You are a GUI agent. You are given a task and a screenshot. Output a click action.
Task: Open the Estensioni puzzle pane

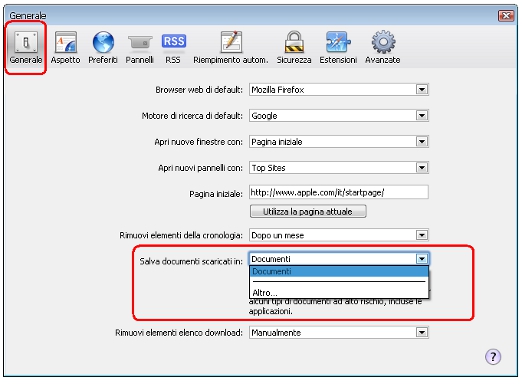coord(338,47)
